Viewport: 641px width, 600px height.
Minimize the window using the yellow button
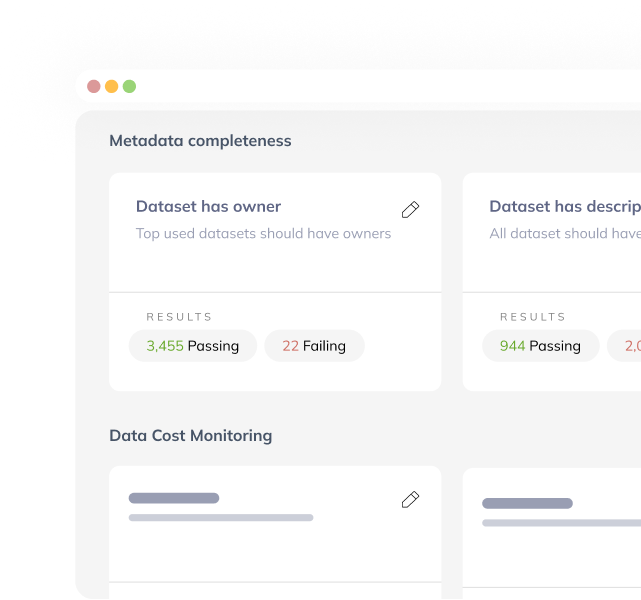[112, 87]
